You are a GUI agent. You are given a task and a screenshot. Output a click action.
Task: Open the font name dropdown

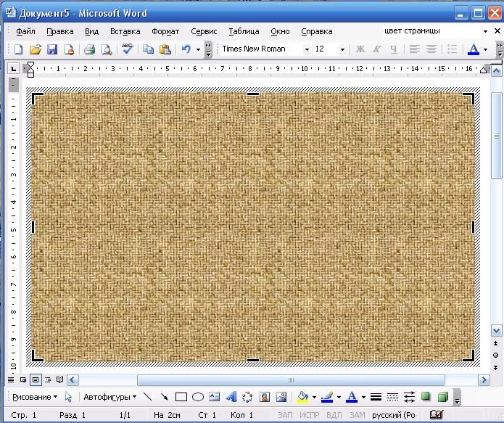pos(307,49)
